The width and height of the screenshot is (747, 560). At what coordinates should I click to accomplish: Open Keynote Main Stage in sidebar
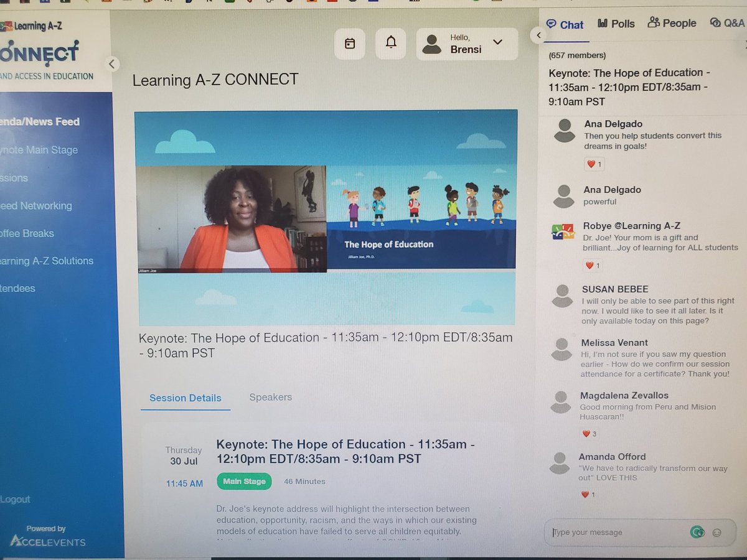coord(39,150)
